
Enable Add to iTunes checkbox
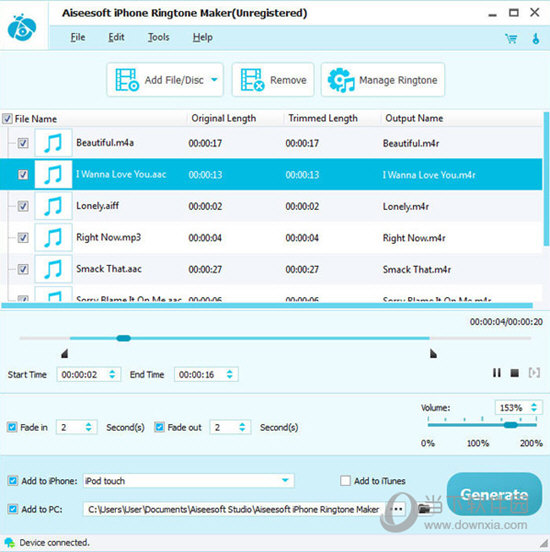345,481
